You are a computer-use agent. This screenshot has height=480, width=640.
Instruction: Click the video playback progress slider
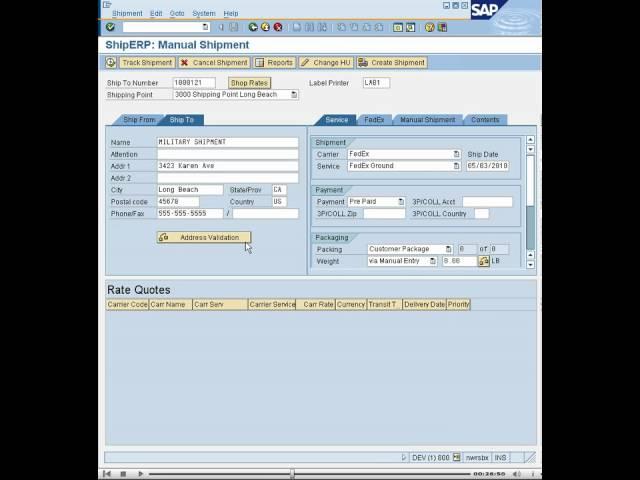[x=292, y=473]
